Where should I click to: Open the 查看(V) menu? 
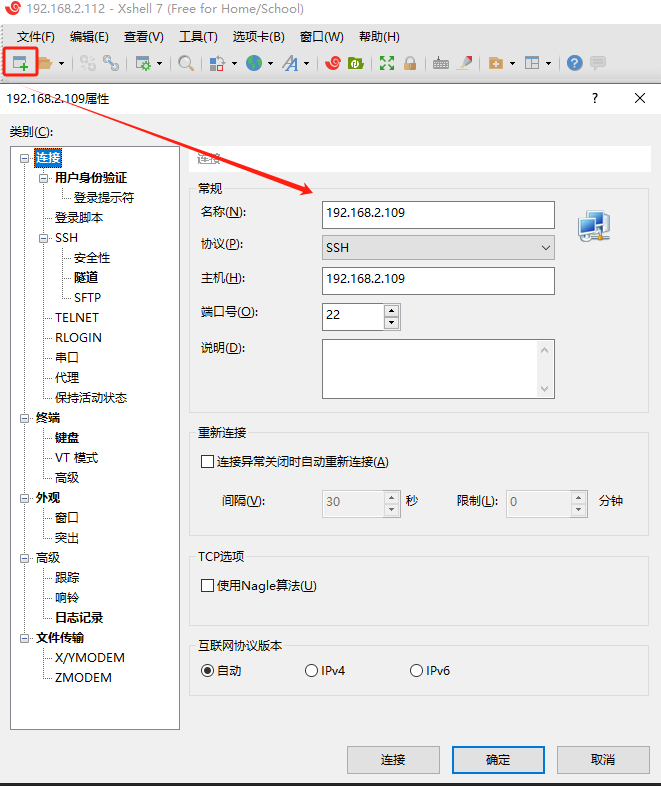pyautogui.click(x=144, y=37)
